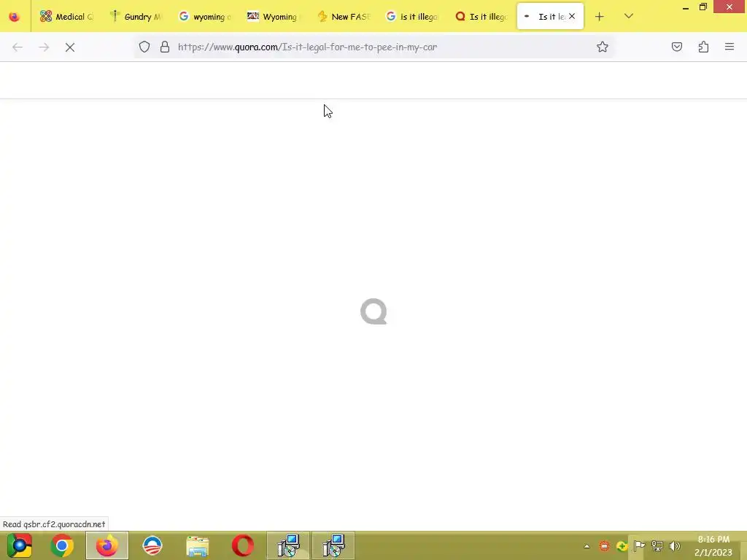Go back to the previous page
Viewport: 747px width, 560px height.
tap(18, 47)
